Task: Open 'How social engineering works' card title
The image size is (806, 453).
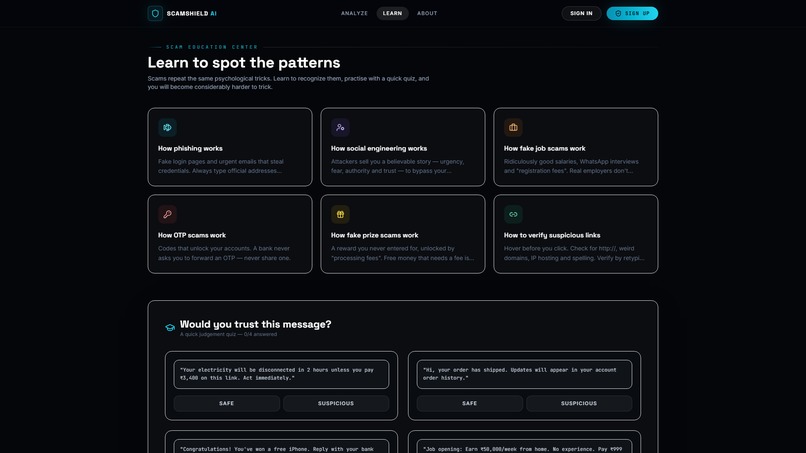Action: (x=379, y=149)
